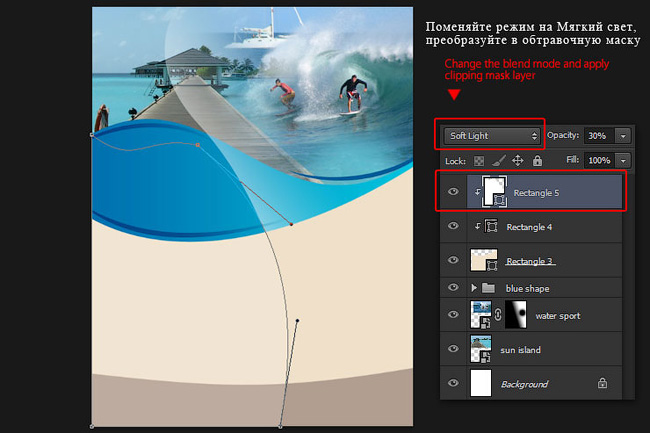The height and width of the screenshot is (433, 650).
Task: Click the black direction handle end point
Action: pos(297,321)
